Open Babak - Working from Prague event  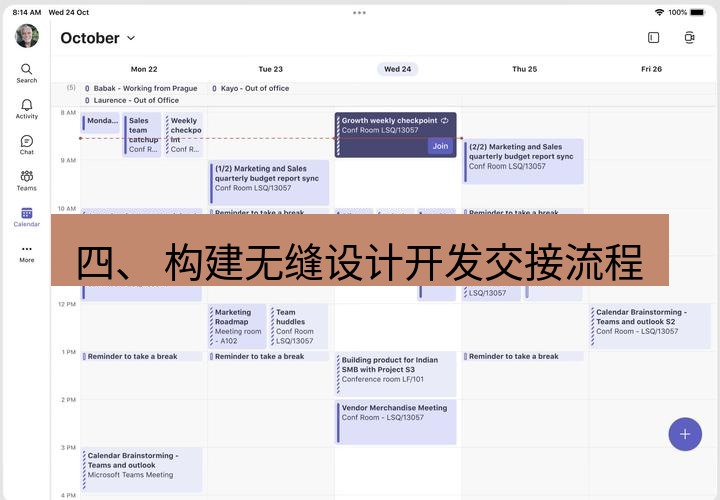(141, 88)
